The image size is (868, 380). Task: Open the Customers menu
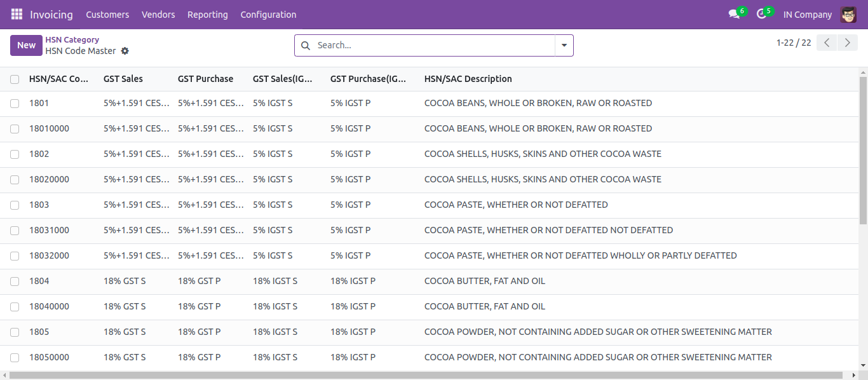point(107,14)
